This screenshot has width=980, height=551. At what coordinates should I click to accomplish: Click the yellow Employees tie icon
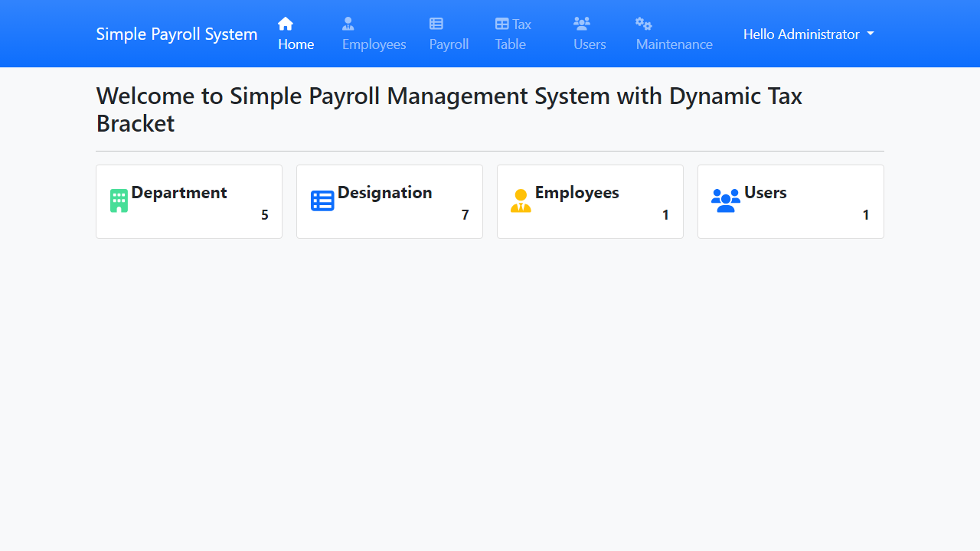521,201
